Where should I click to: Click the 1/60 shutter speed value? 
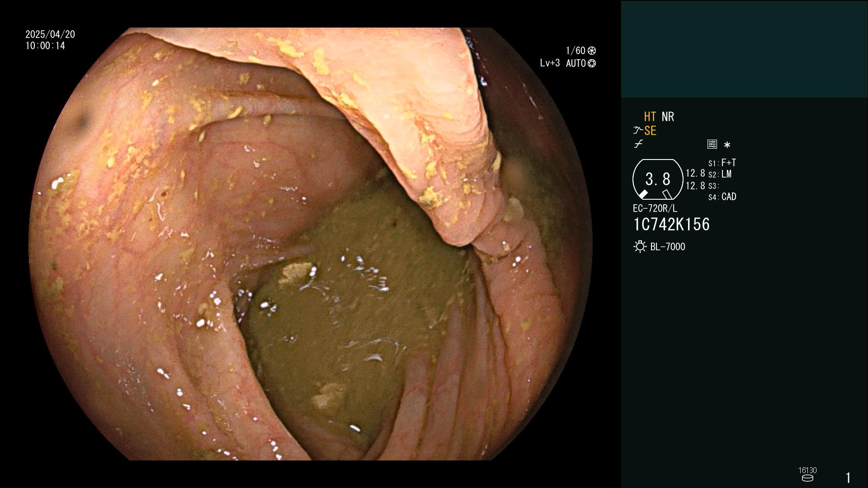pyautogui.click(x=576, y=51)
